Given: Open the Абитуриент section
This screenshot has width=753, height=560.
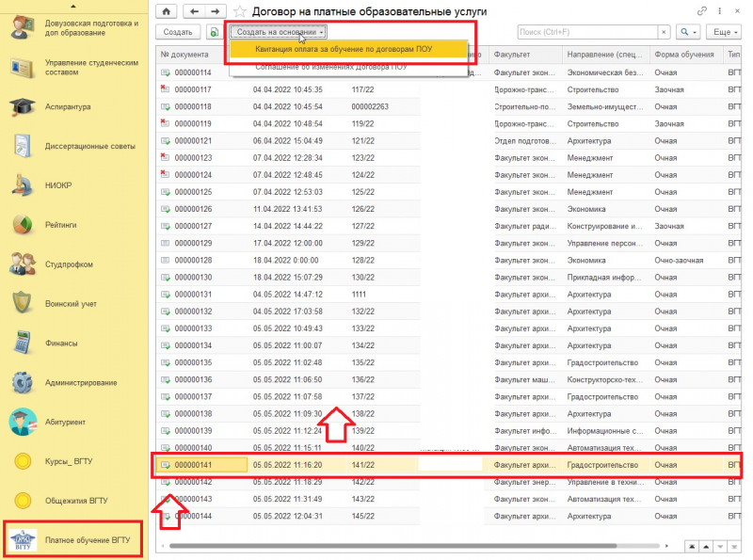Looking at the screenshot, I should point(48,422).
